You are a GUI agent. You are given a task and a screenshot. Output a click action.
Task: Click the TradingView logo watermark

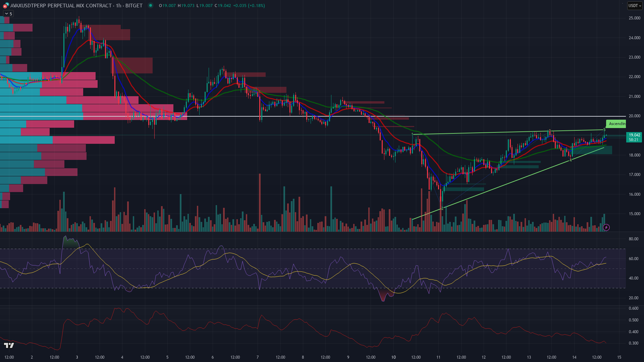9,345
